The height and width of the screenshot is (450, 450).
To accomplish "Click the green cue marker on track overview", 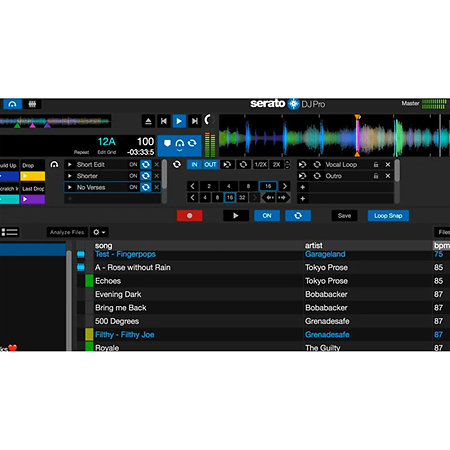I will (17, 126).
